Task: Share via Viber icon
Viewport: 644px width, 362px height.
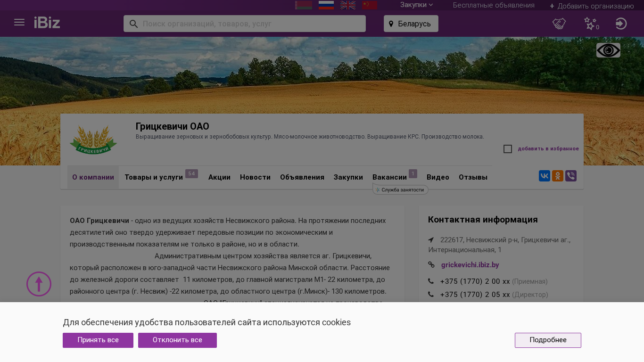Action: [x=571, y=176]
